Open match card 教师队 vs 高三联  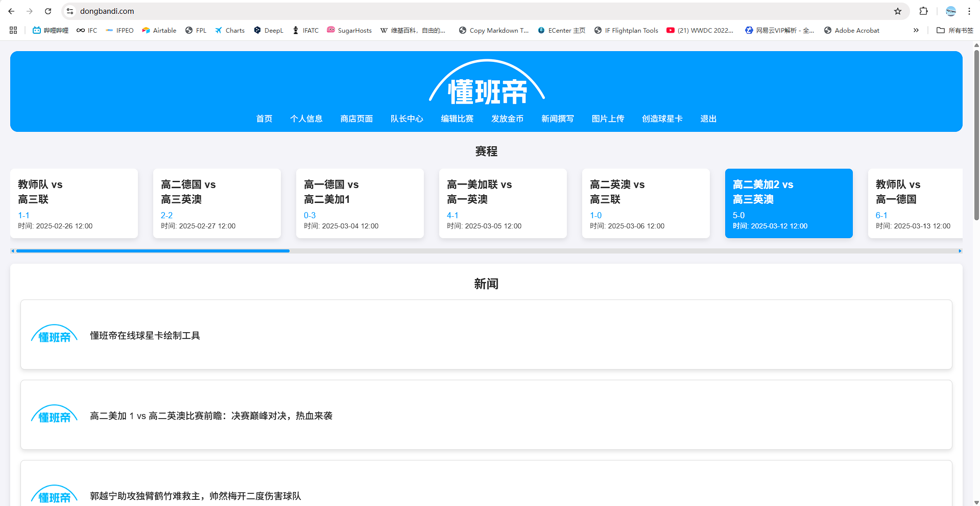(74, 203)
